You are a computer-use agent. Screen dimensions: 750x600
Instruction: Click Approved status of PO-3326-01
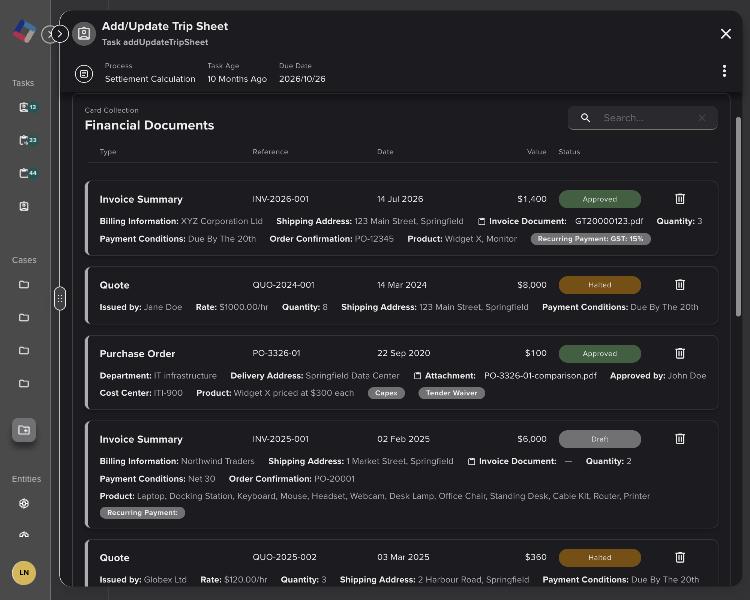[x=600, y=354]
